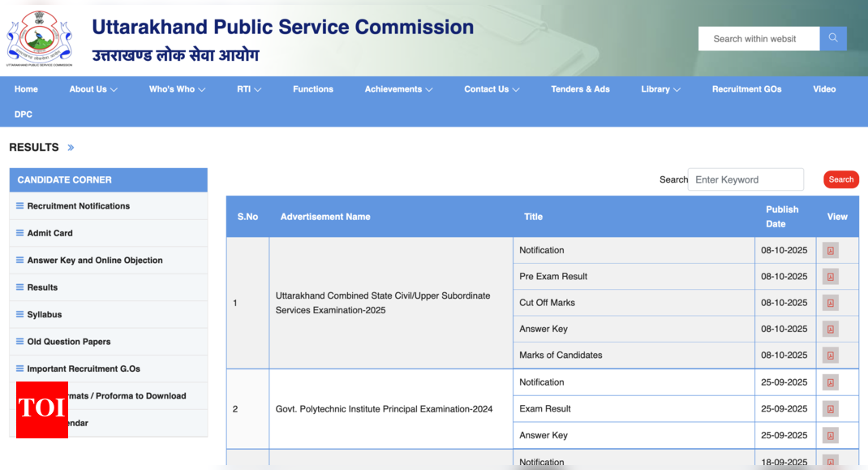Click the magnifier search icon in header
Image resolution: width=868 pixels, height=470 pixels.
833,38
